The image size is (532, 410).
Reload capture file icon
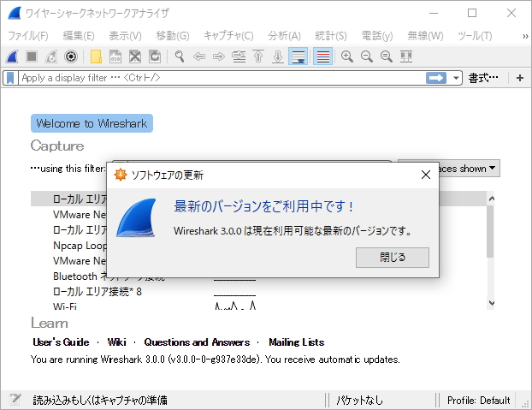pyautogui.click(x=155, y=56)
